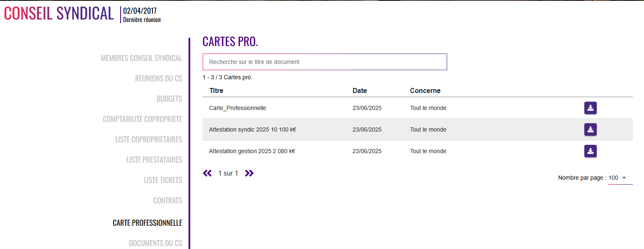Open Liste Tickets in sidebar

[x=163, y=180]
